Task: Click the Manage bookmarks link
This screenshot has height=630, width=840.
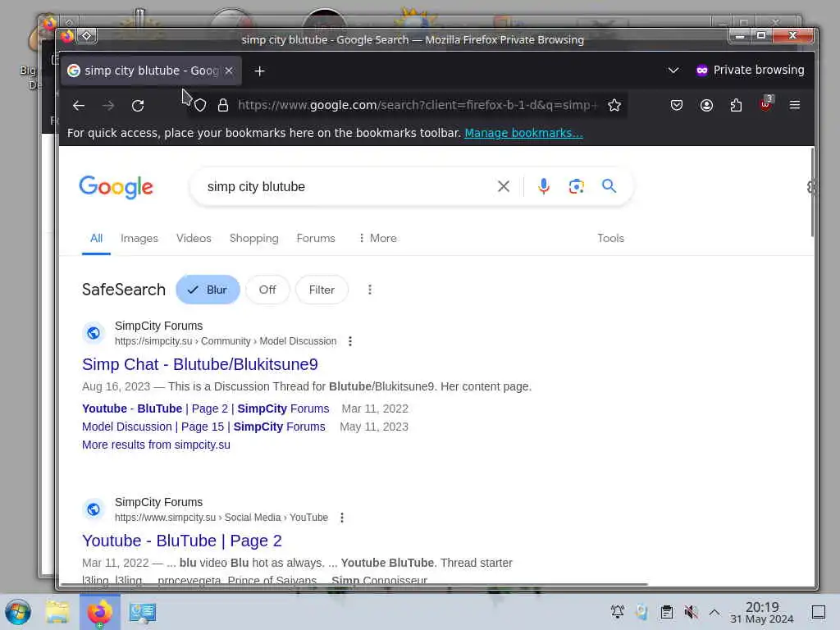Action: 523,134
